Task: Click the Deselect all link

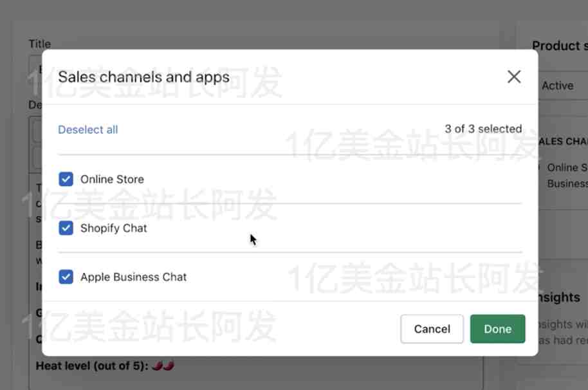Action: pos(87,130)
